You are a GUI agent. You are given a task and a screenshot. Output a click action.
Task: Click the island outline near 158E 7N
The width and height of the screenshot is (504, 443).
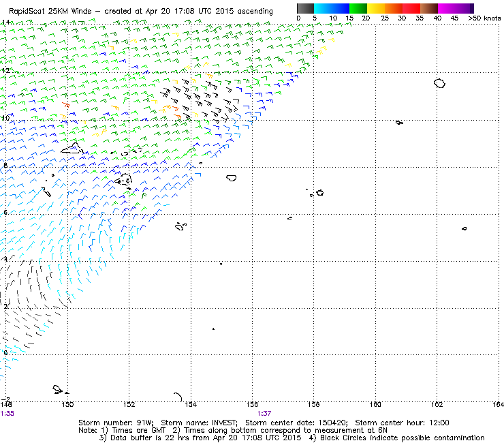click(x=320, y=193)
